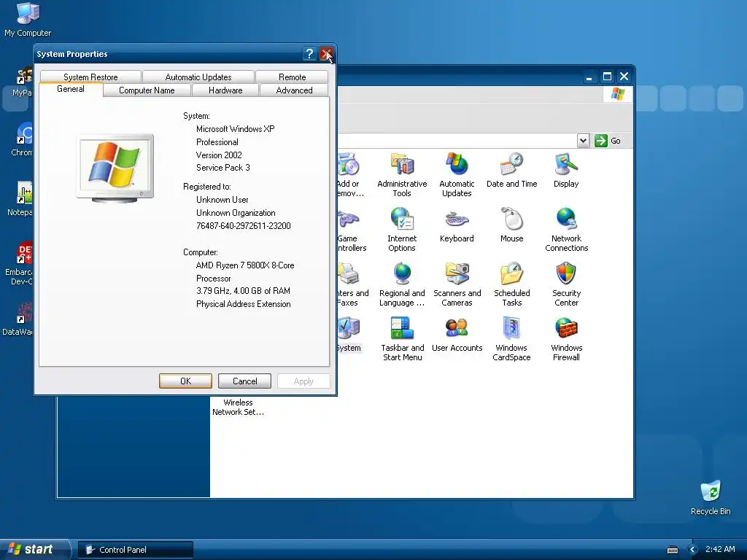This screenshot has width=747, height=560.
Task: Expand hidden system tray icons arrow
Action: pyautogui.click(x=693, y=550)
